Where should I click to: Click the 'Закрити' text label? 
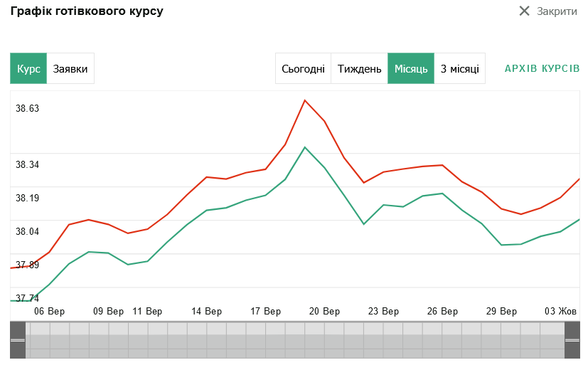557,11
